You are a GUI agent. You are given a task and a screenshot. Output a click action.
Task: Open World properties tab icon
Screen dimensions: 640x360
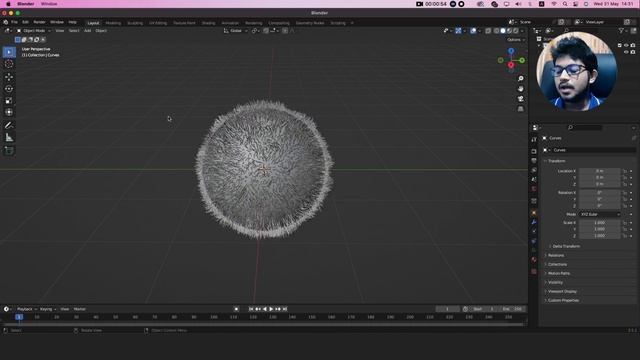pos(534,189)
